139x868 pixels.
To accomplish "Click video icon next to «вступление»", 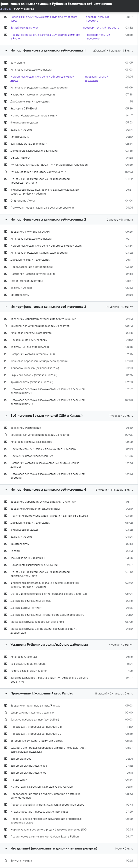I will pyautogui.click(x=6, y=63).
